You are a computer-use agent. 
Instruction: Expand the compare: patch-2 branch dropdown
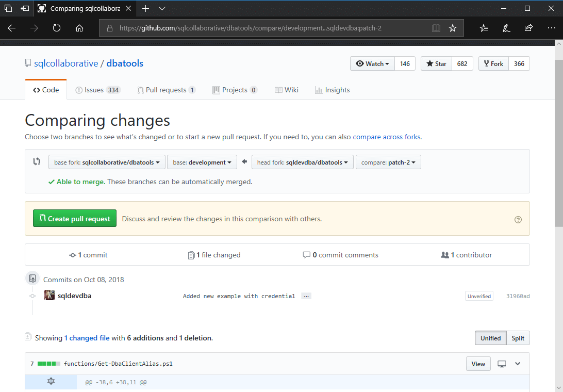(x=388, y=162)
